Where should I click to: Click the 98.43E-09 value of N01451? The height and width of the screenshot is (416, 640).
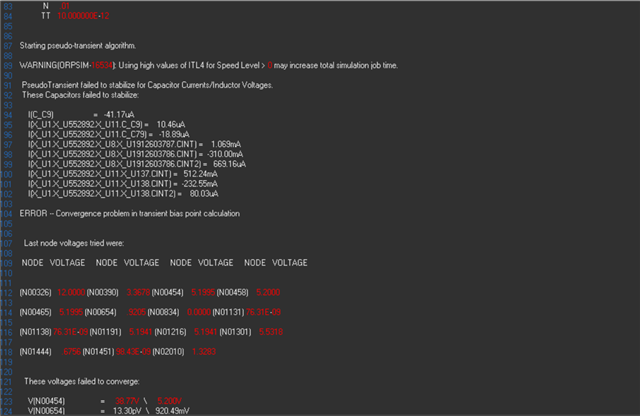[x=133, y=351]
